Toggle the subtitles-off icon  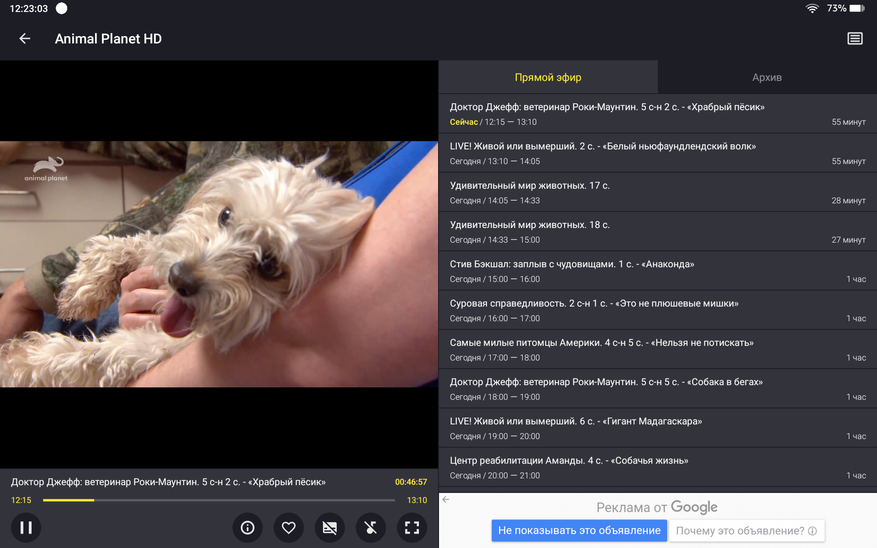pyautogui.click(x=330, y=527)
